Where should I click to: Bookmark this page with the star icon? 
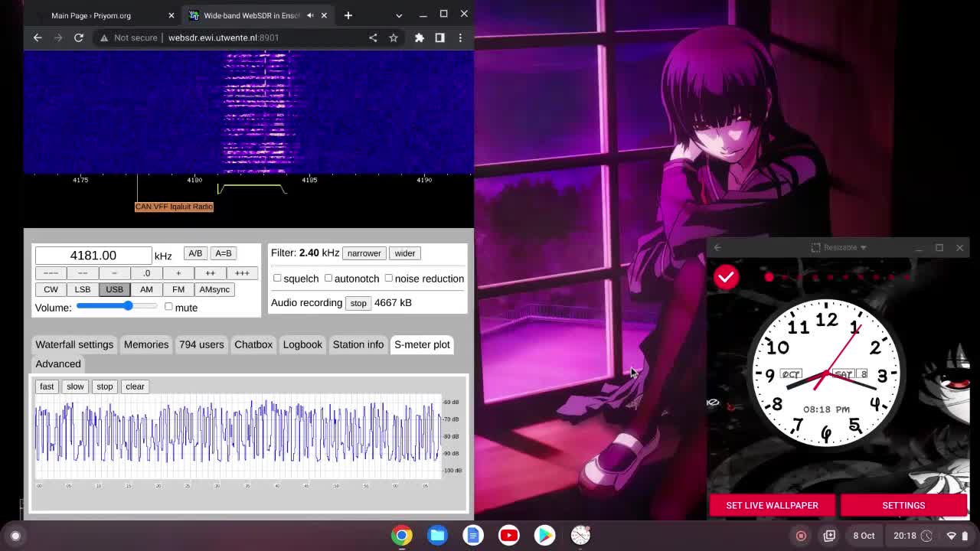click(x=394, y=37)
